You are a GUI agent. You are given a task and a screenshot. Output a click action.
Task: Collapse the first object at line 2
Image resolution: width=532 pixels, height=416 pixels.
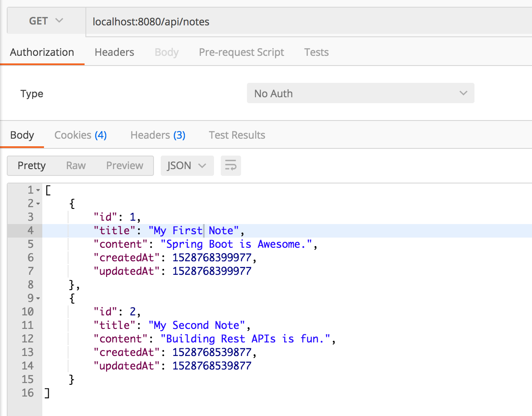click(x=38, y=204)
